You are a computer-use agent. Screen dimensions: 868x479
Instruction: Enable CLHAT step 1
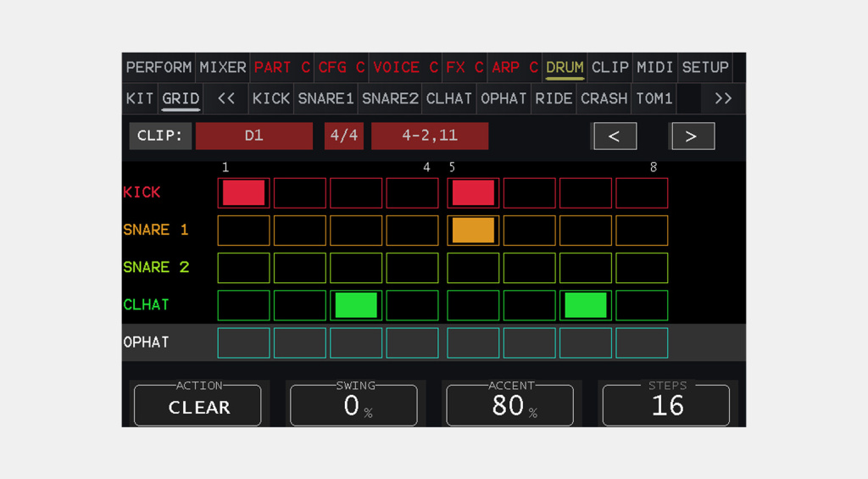point(243,305)
